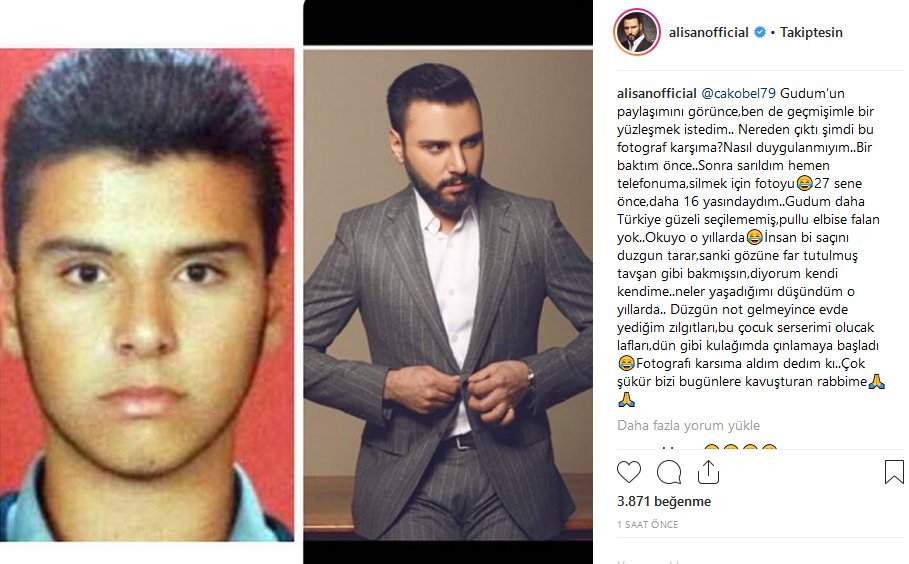Image resolution: width=909 pixels, height=564 pixels.
Task: Save the post with the bookmark icon
Action: pos(894,472)
